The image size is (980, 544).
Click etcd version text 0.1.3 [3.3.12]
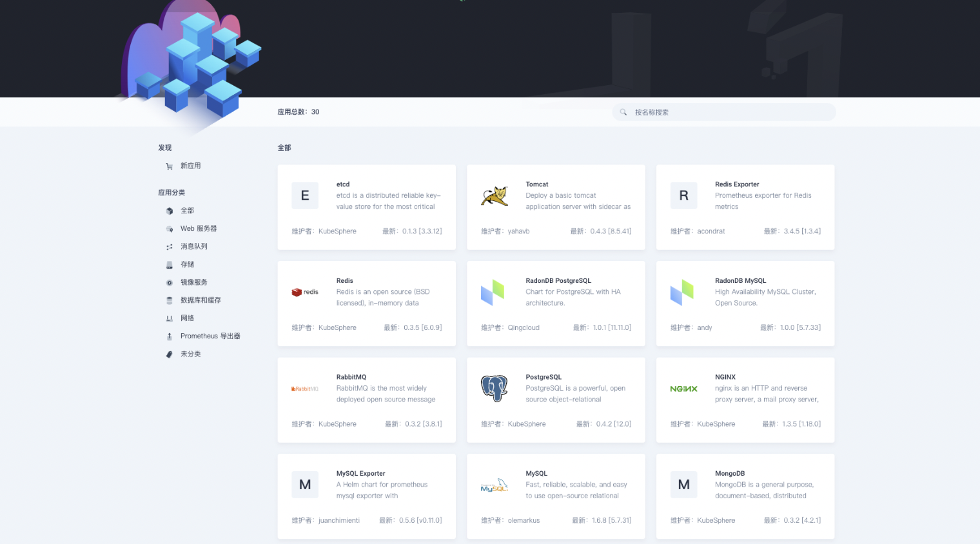422,231
